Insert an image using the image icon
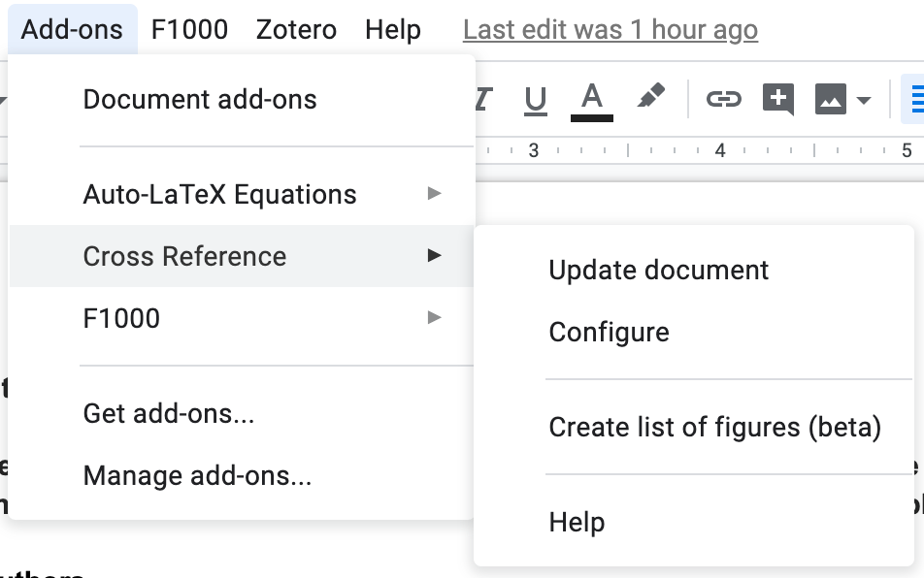This screenshot has height=578, width=924. 830,97
